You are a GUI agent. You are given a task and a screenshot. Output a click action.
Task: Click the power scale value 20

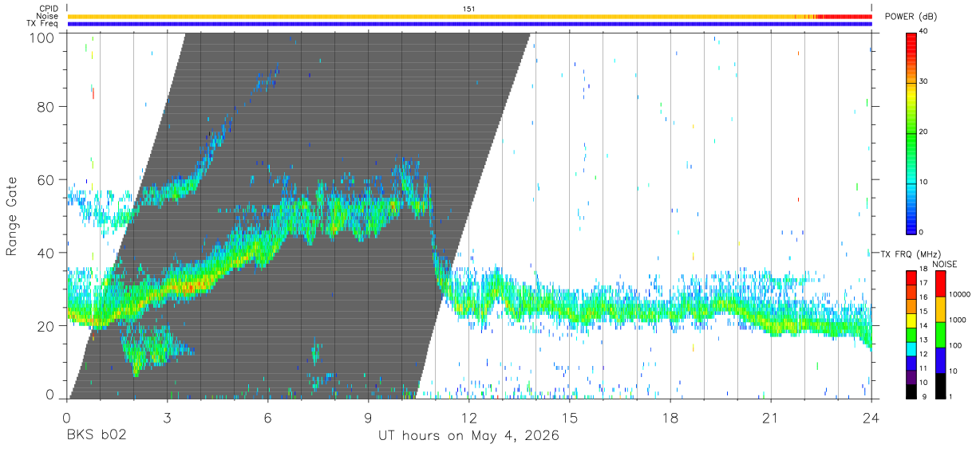923,132
